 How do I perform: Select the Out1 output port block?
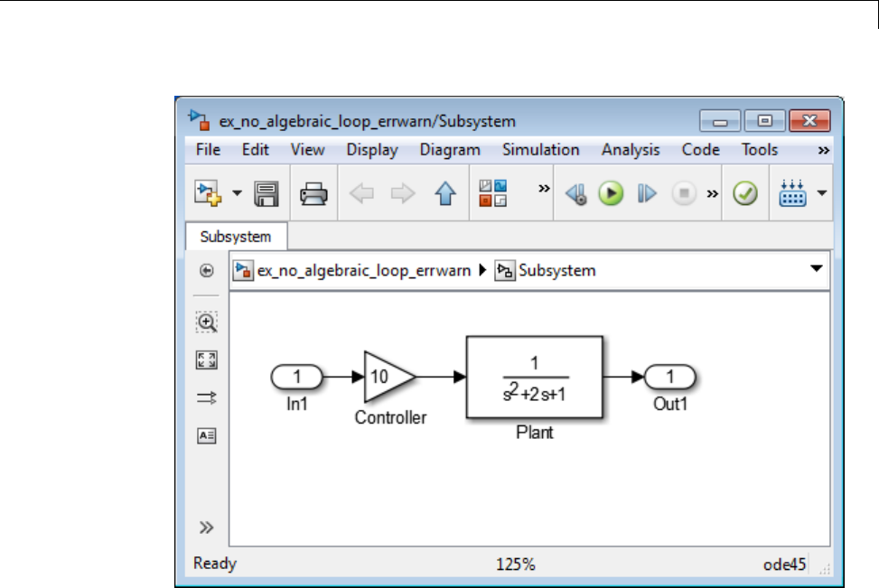pos(670,377)
